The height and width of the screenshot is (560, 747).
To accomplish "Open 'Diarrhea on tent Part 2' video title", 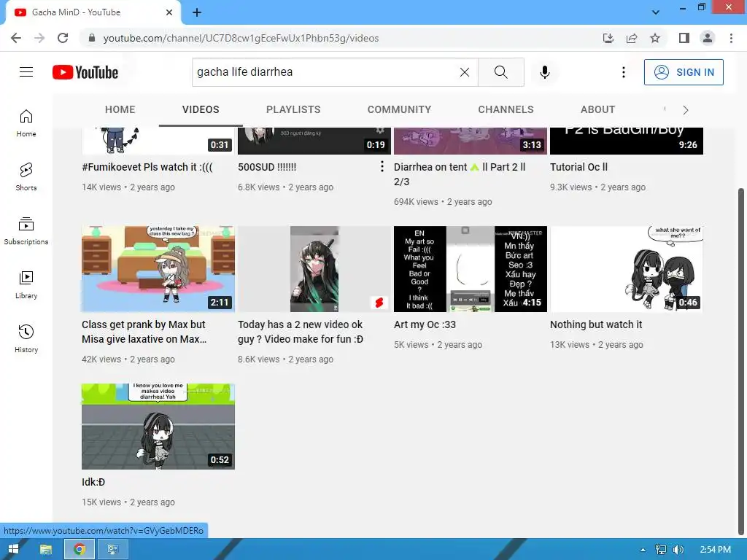I will coord(460,174).
